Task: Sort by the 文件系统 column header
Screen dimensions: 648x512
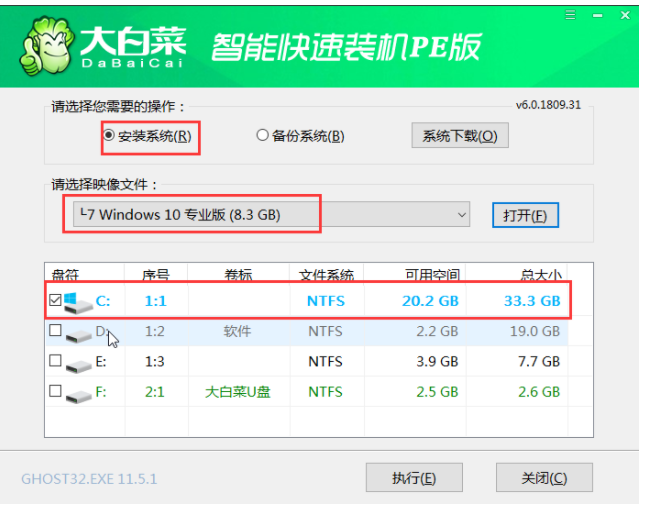Action: coord(326,274)
